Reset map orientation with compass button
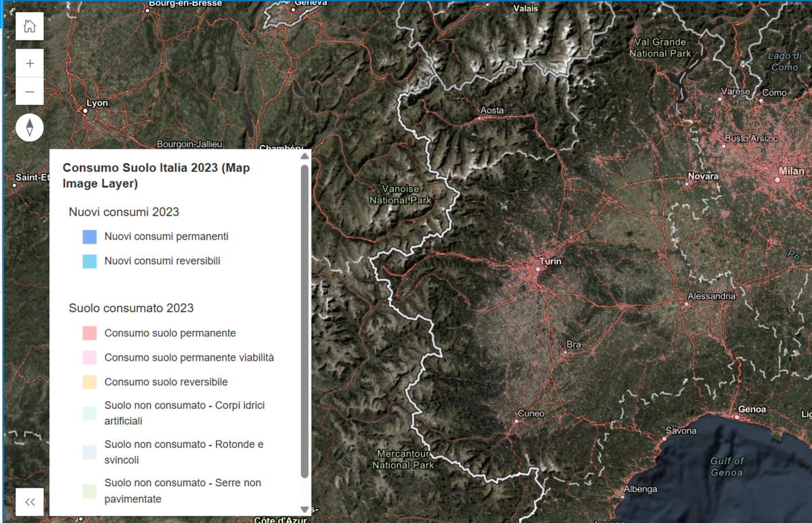 pyautogui.click(x=29, y=127)
